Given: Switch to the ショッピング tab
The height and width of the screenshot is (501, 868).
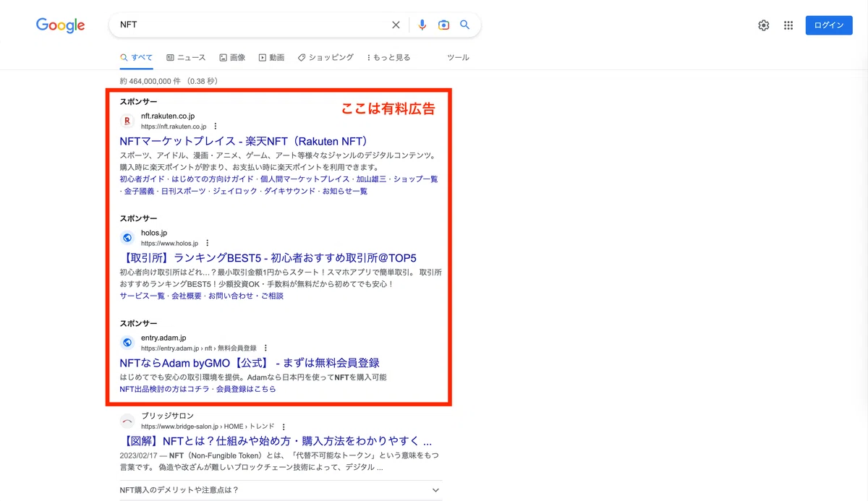Looking at the screenshot, I should pyautogui.click(x=325, y=57).
